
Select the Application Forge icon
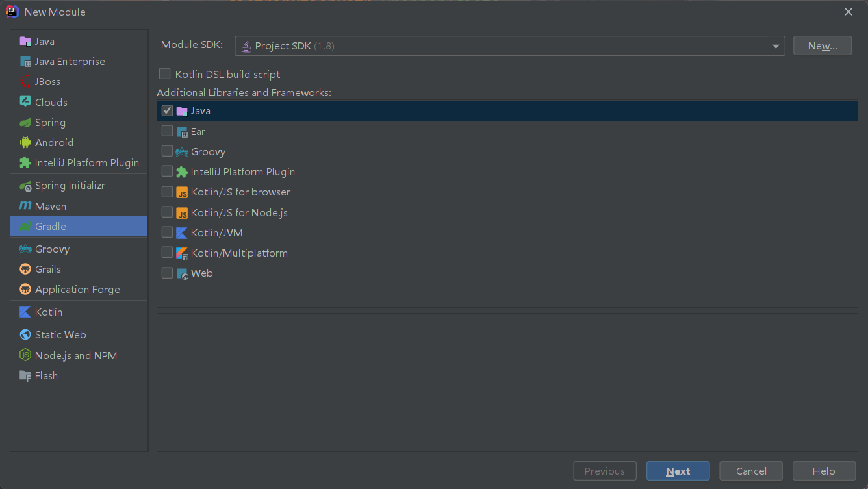25,289
